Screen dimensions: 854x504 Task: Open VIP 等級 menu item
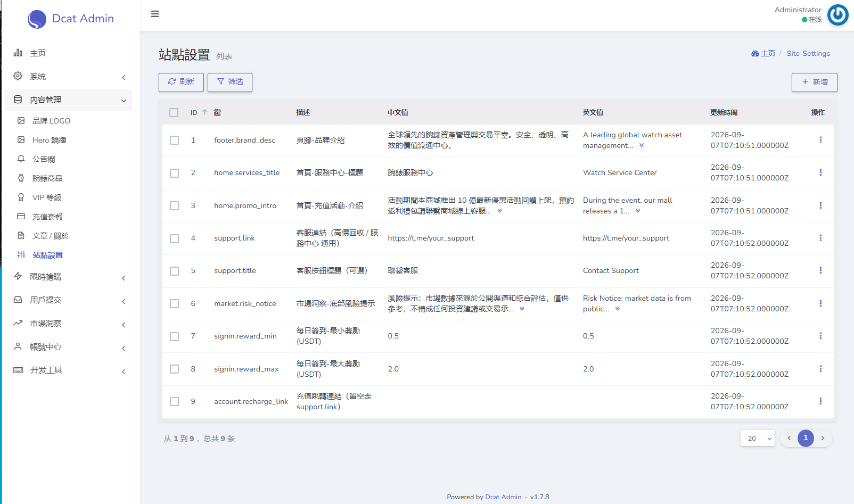(70, 197)
